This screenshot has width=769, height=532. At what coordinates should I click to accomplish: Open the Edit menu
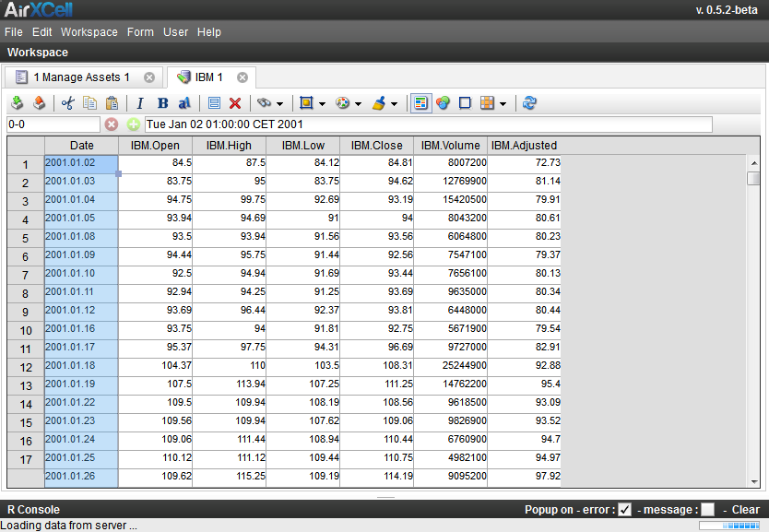point(42,32)
